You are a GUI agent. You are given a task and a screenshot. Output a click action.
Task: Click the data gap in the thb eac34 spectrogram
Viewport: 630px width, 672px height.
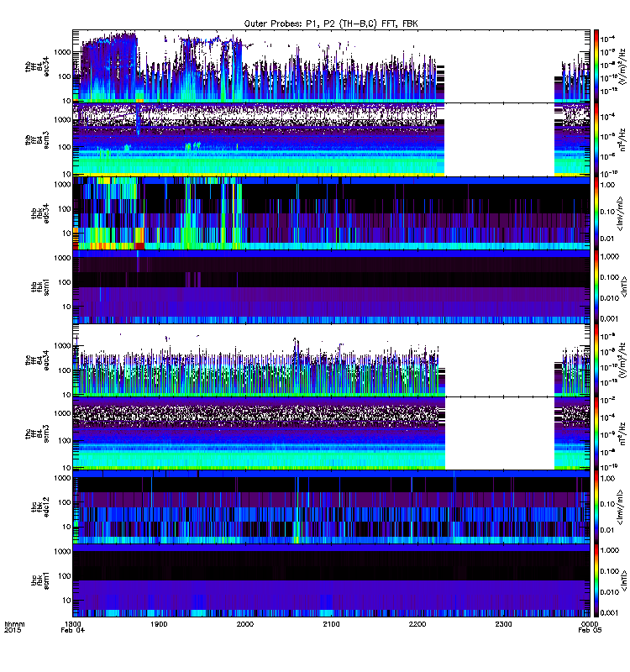[499, 66]
